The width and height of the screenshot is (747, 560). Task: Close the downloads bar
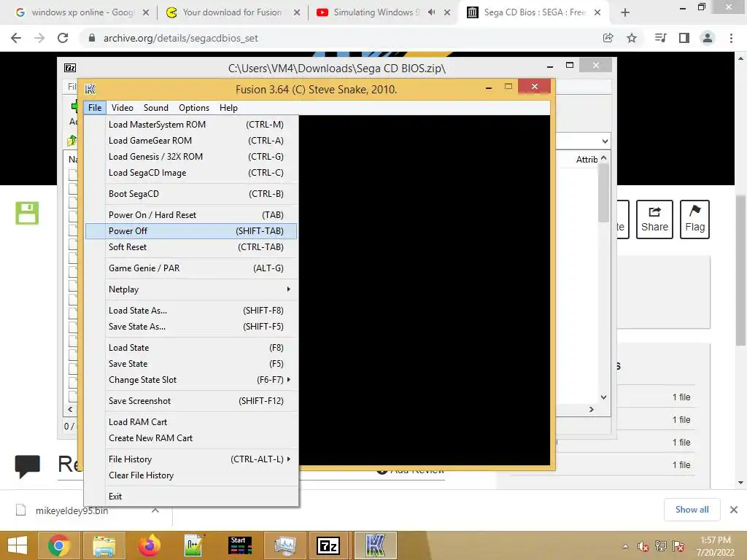[734, 510]
